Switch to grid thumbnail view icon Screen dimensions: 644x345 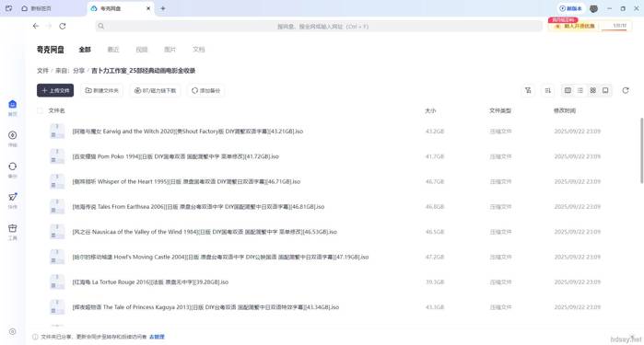(x=592, y=90)
